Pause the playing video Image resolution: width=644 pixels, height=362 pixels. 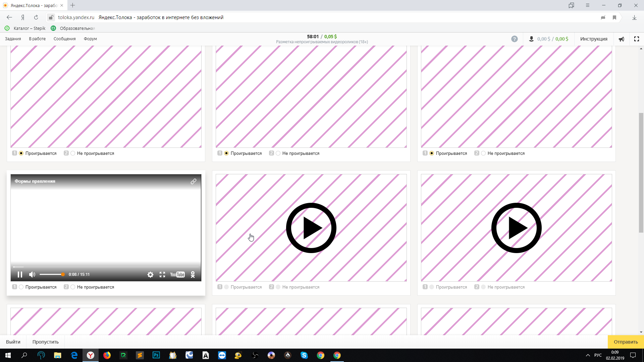[20, 275]
